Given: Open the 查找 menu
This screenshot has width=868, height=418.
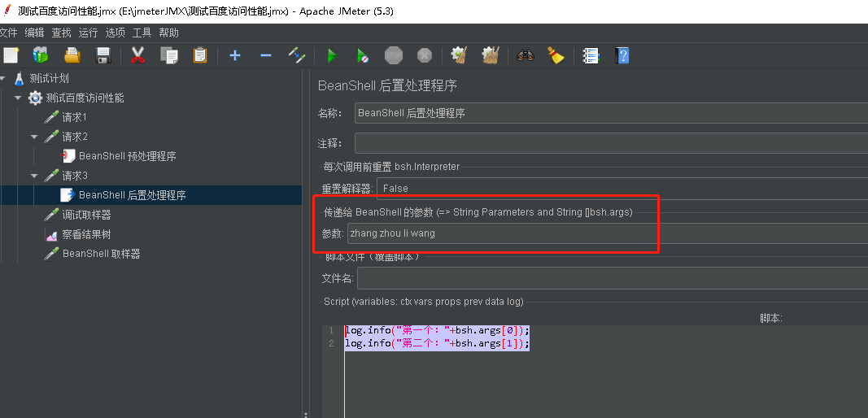Looking at the screenshot, I should (x=62, y=33).
